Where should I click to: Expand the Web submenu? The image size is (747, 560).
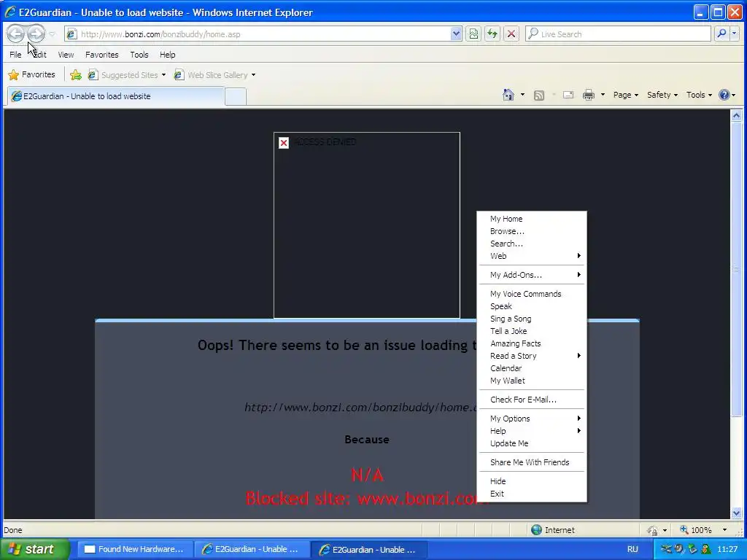[532, 256]
